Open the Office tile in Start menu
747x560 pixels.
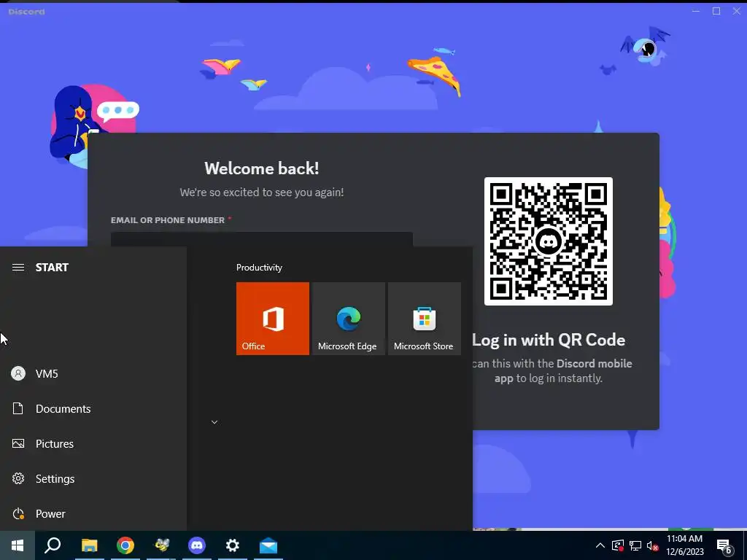coord(273,318)
